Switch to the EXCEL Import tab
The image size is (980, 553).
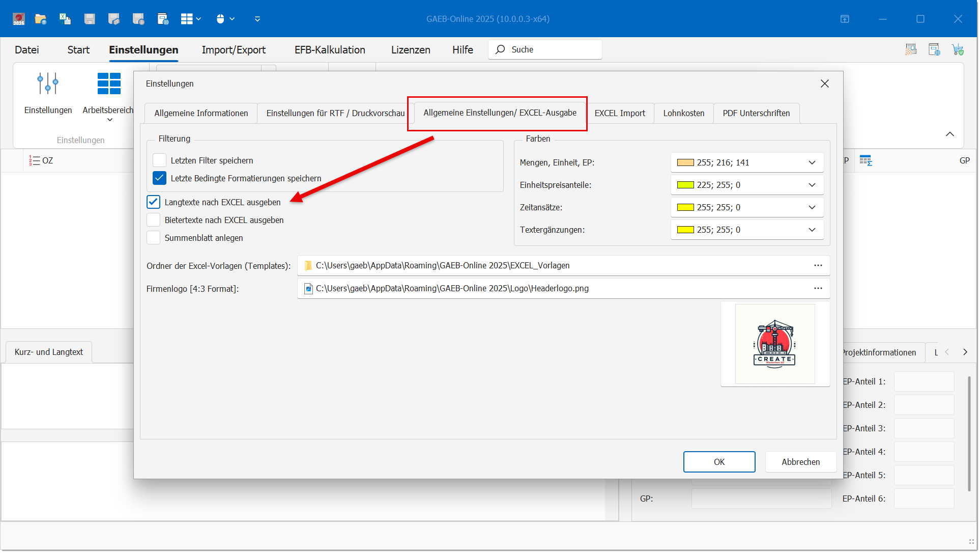click(619, 113)
